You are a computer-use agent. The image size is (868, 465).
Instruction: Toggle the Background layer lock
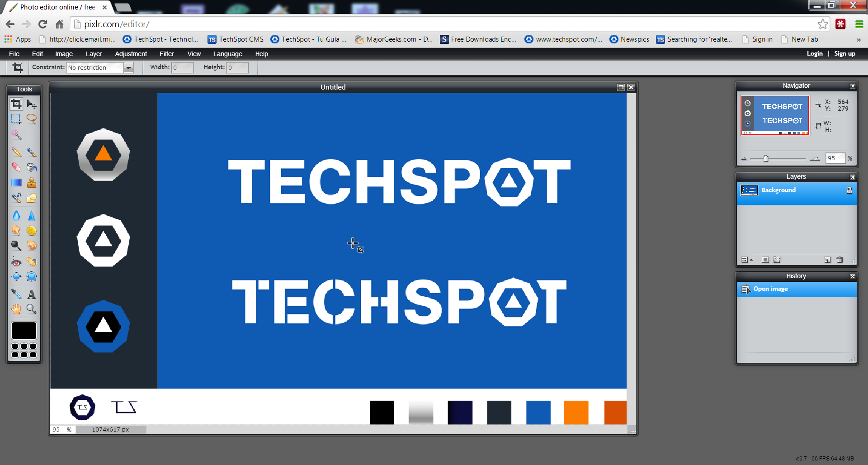[x=849, y=190]
